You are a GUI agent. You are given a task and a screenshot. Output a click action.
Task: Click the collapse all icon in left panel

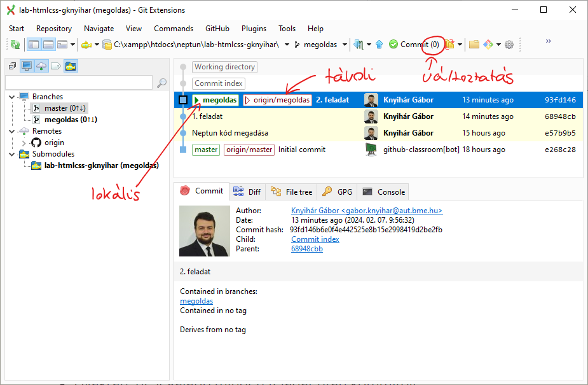pyautogui.click(x=12, y=66)
